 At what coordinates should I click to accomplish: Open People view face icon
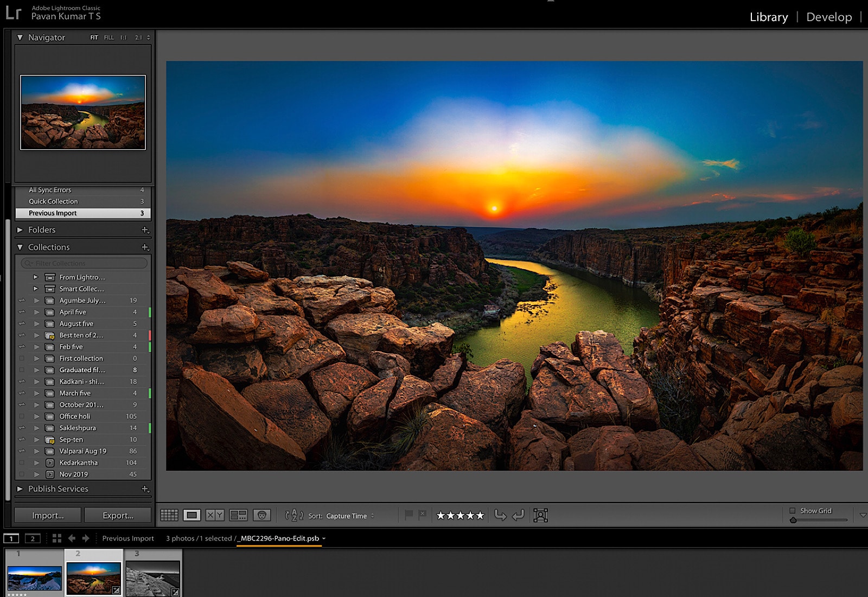pyautogui.click(x=261, y=515)
